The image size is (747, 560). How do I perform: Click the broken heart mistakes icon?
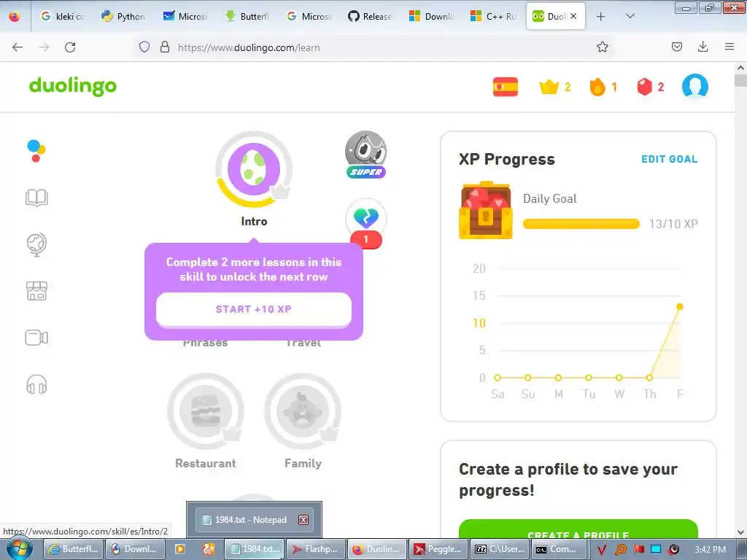[366, 219]
